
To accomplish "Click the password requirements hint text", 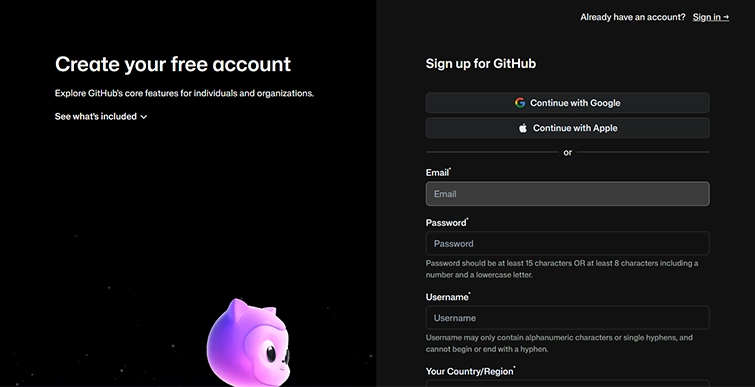I will pos(561,269).
